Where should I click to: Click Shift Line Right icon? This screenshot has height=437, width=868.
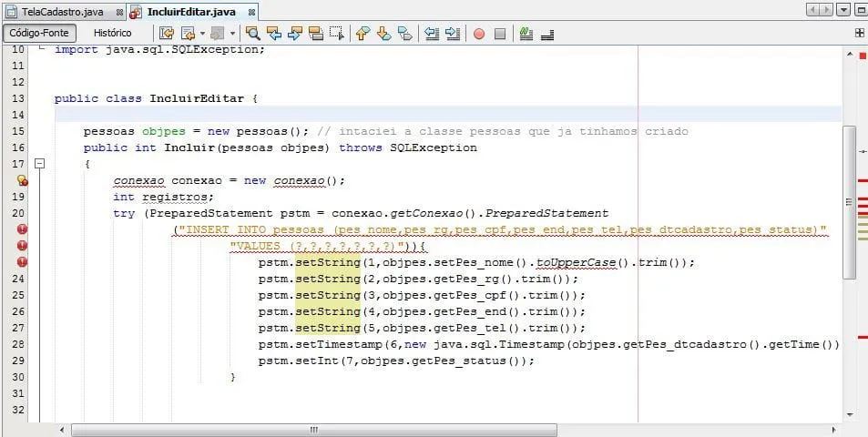(x=452, y=34)
